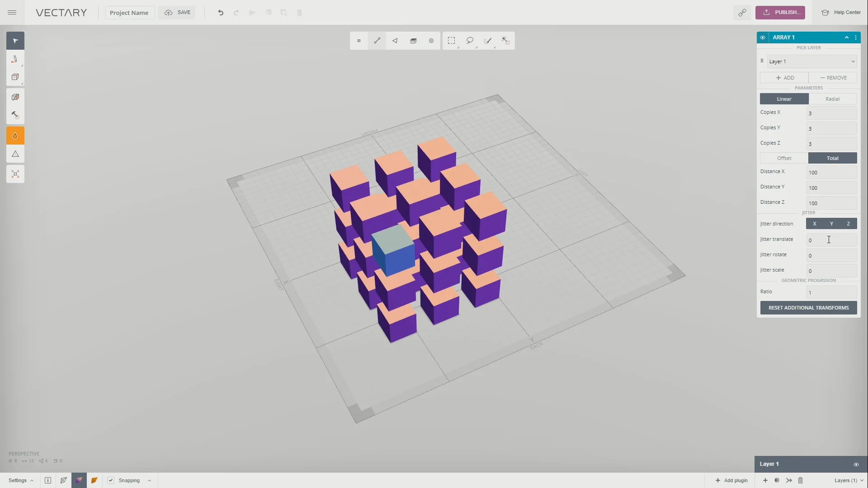Pick the Lasso selection tool
This screenshot has height=488, width=868.
(470, 40)
